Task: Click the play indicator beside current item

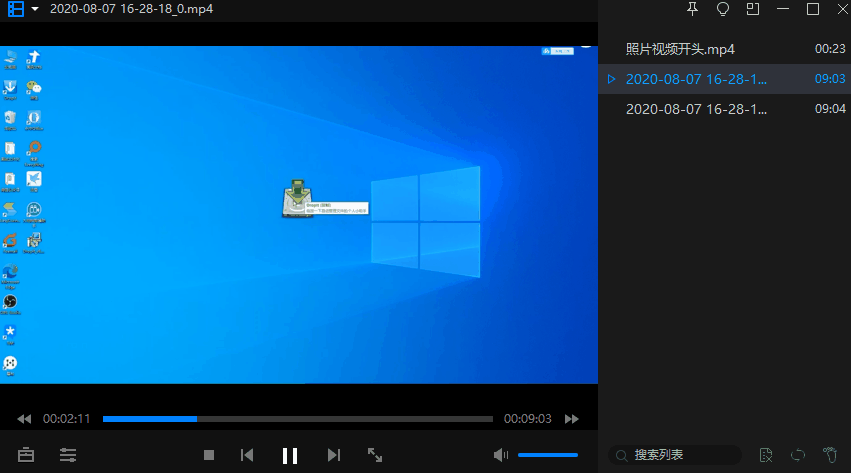Action: click(612, 79)
